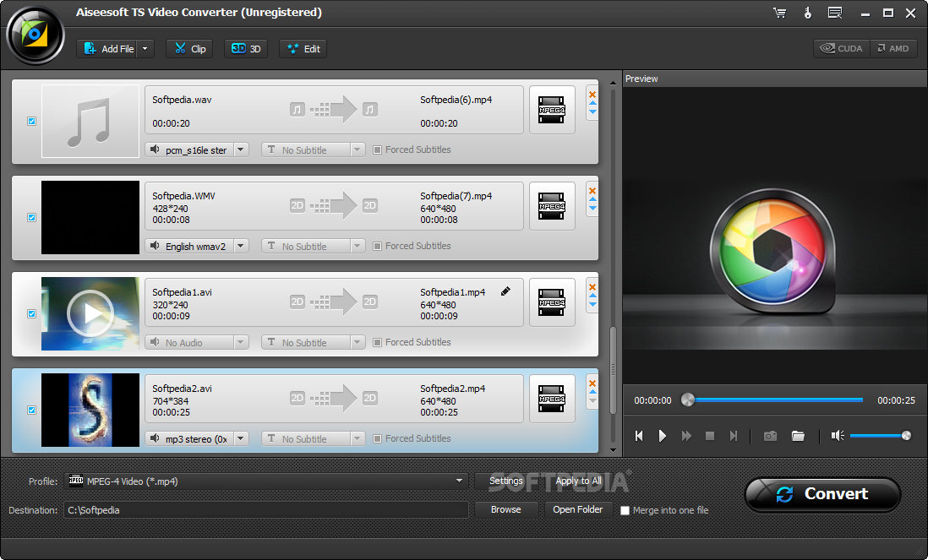Open the pcm_s16le audio track dropdown
Image resolution: width=928 pixels, height=560 pixels.
(240, 150)
